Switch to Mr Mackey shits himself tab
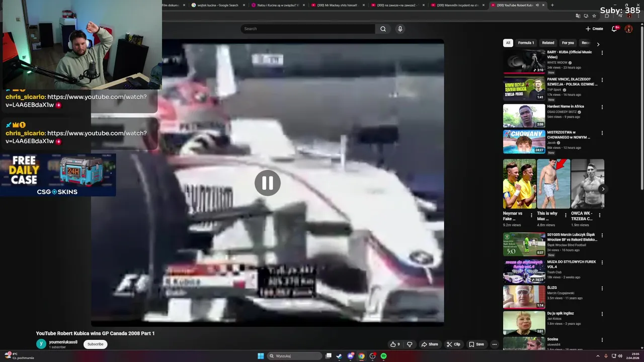This screenshot has height=362, width=644. coord(337,5)
